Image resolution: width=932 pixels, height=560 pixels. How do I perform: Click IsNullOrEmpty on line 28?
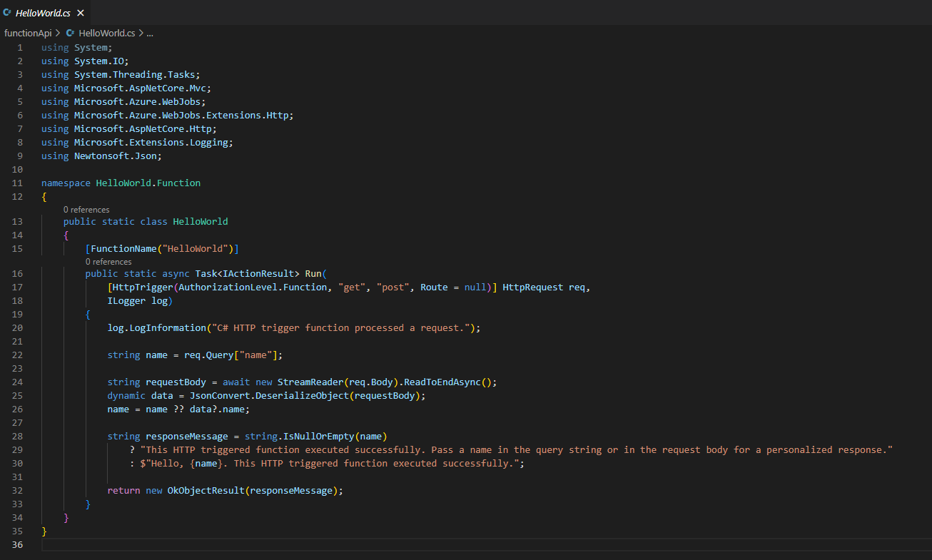click(320, 437)
